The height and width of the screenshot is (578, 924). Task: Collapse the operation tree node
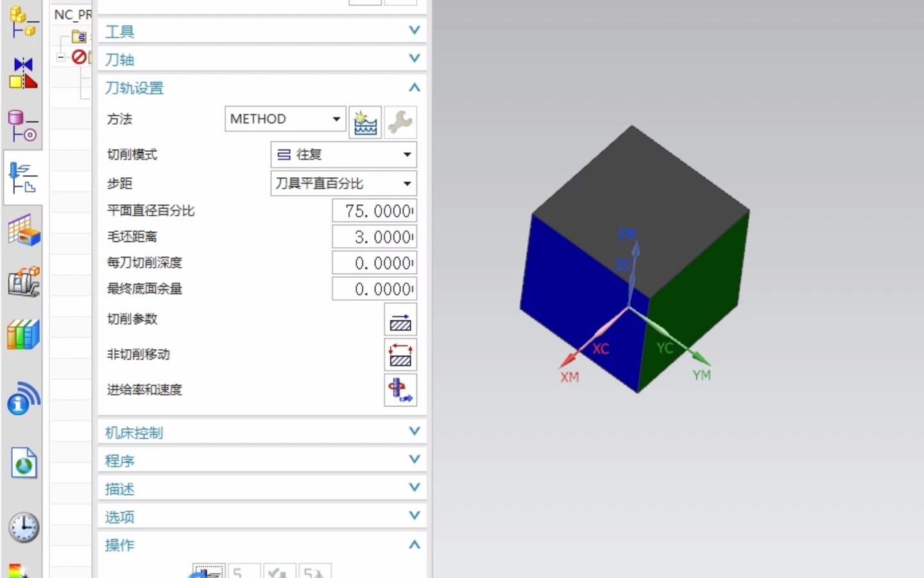[x=60, y=57]
